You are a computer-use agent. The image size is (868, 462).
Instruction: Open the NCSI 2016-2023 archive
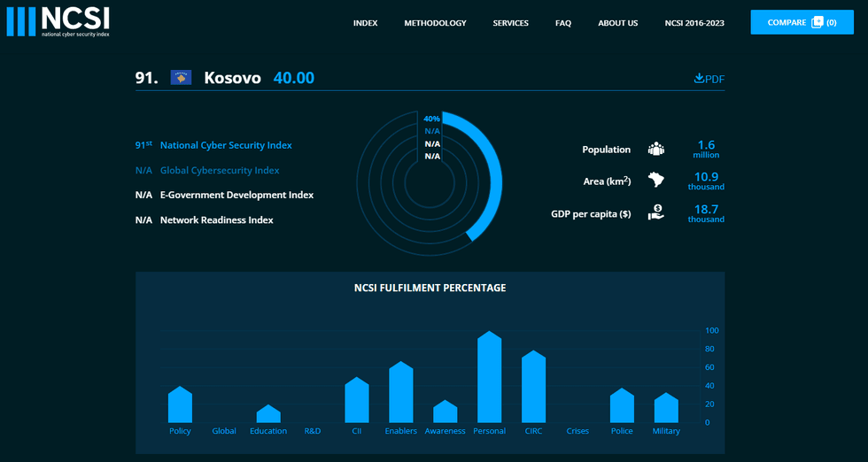pyautogui.click(x=694, y=23)
